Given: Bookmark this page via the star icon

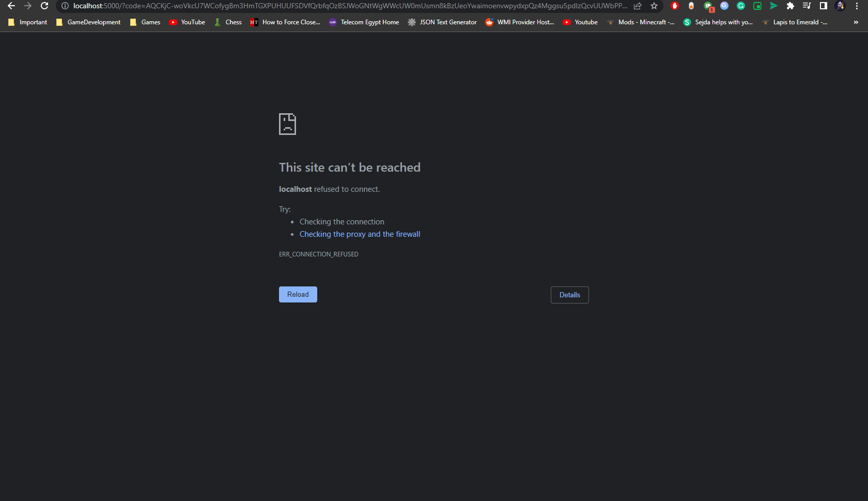Looking at the screenshot, I should (654, 6).
